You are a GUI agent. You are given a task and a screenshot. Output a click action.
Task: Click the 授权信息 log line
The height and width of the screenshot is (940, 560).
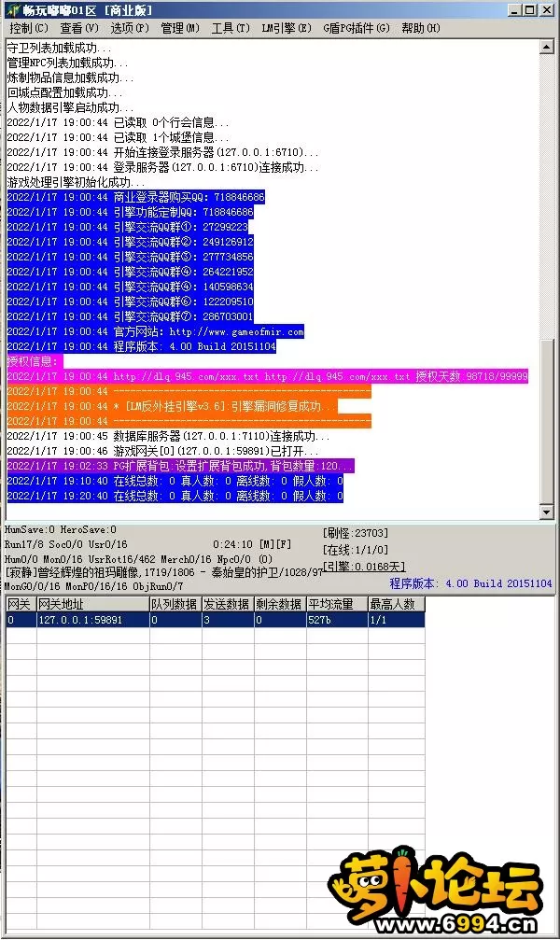click(x=35, y=361)
